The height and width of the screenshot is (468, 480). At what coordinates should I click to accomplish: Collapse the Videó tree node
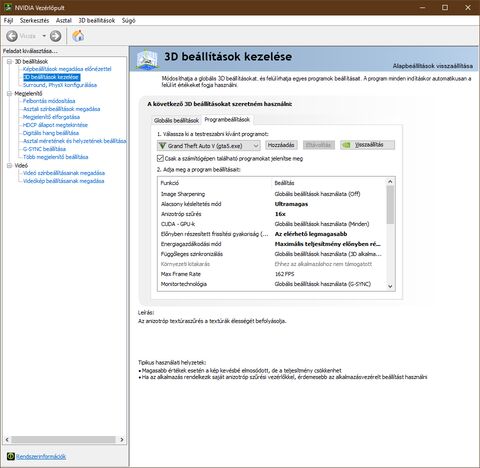pos(9,166)
